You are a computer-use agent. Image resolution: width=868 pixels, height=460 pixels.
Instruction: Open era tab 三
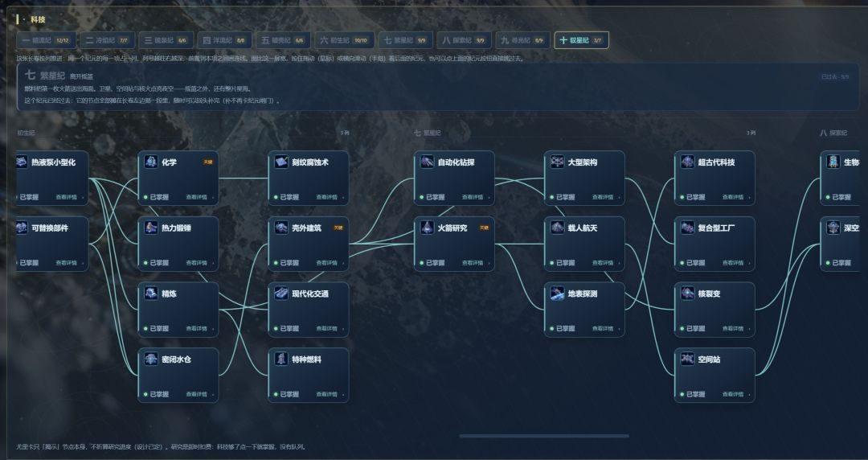coord(166,40)
